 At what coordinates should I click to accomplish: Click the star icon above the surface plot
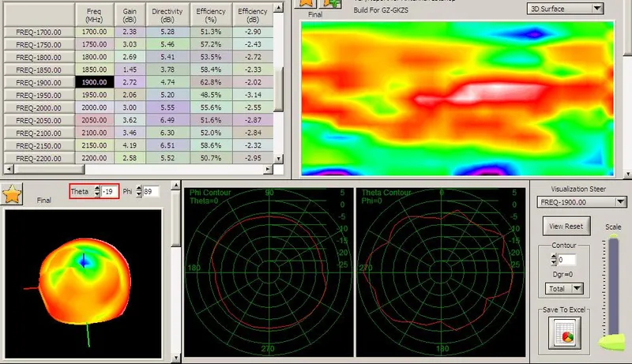pyautogui.click(x=306, y=4)
